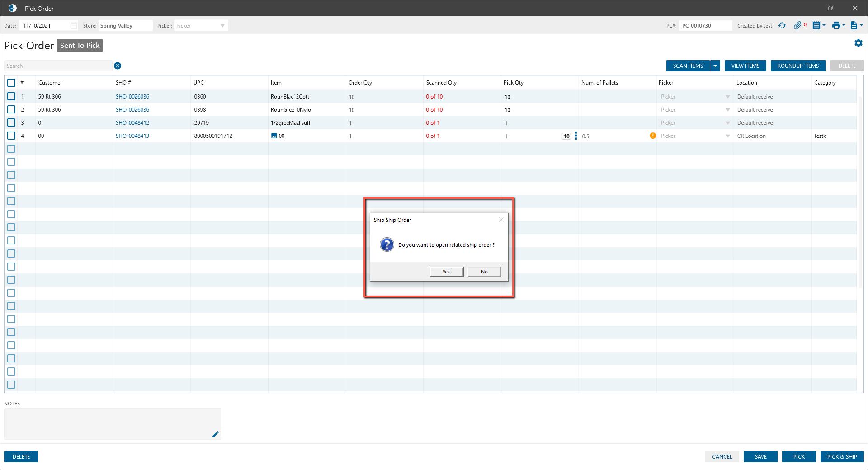Open the Picker dropdown for row 3
The height and width of the screenshot is (470, 868).
[x=728, y=123]
